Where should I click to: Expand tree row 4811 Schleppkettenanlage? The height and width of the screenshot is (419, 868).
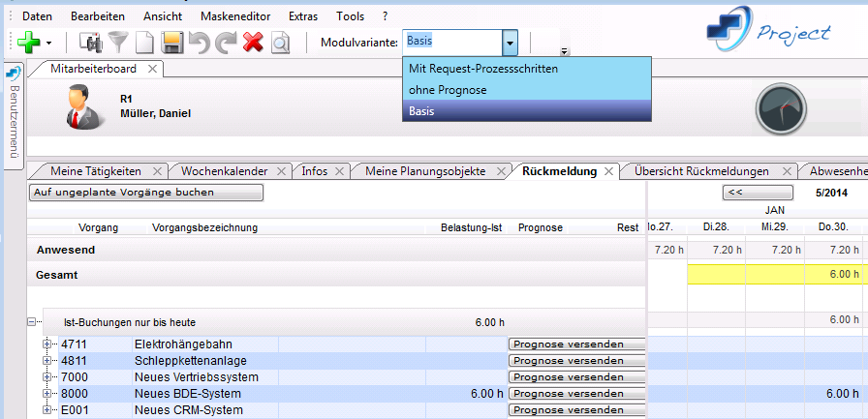coord(46,361)
